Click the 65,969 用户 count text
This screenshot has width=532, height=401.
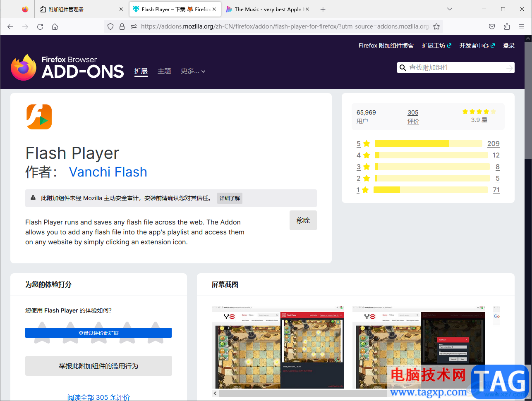(366, 117)
